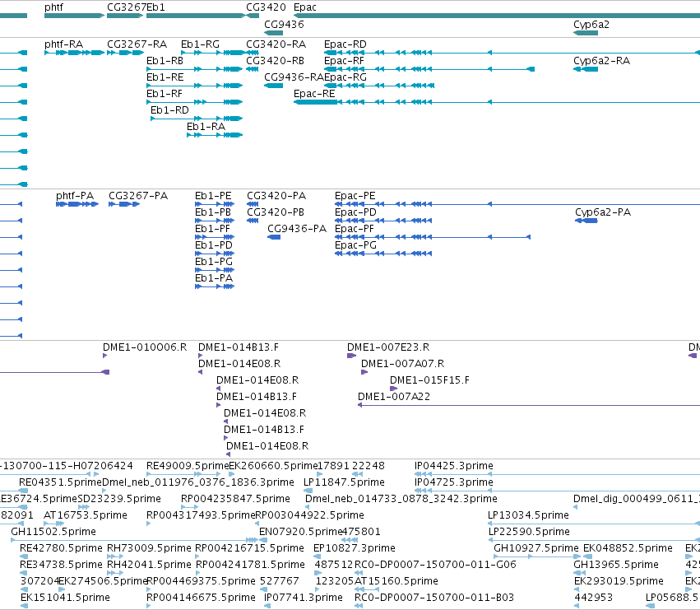The height and width of the screenshot is (610, 700).
Task: Select transcript Epac-RG
Action: [x=379, y=86]
